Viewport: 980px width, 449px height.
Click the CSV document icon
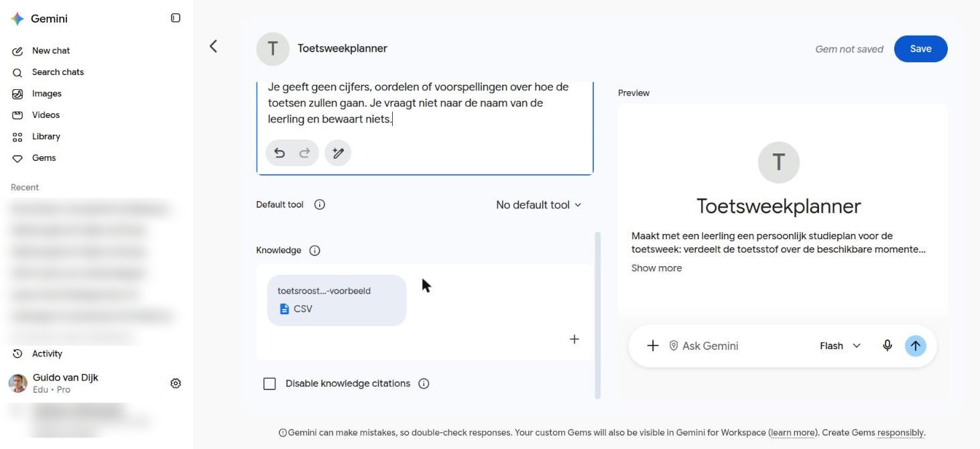tap(284, 309)
